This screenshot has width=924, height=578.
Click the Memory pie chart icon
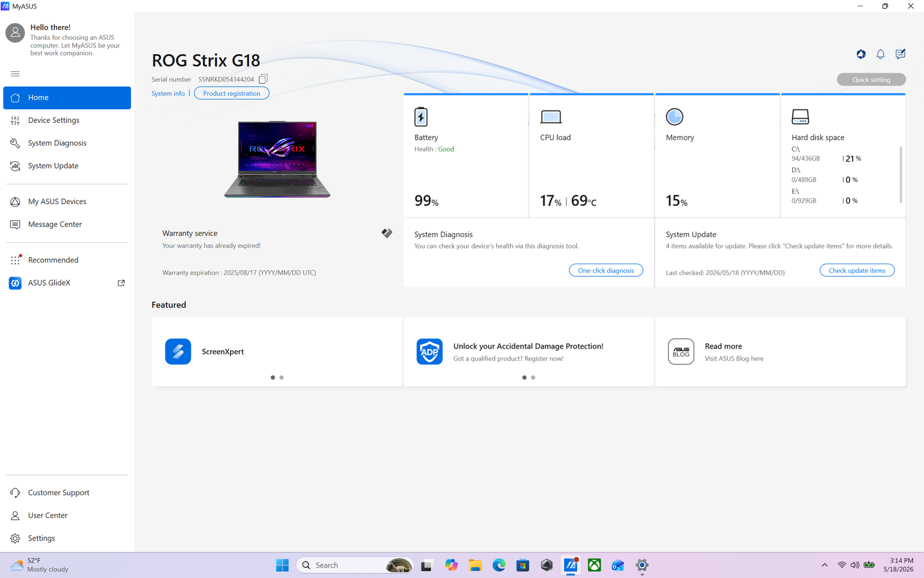coord(675,117)
